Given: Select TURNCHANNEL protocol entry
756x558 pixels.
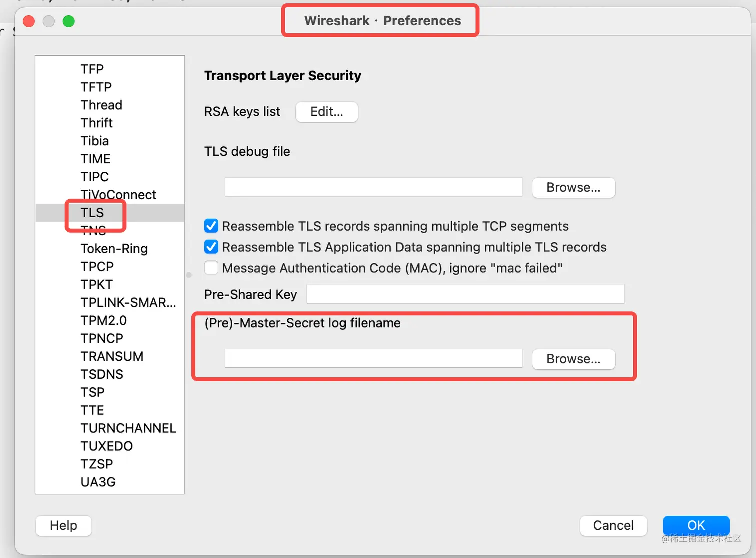Looking at the screenshot, I should [110, 428].
